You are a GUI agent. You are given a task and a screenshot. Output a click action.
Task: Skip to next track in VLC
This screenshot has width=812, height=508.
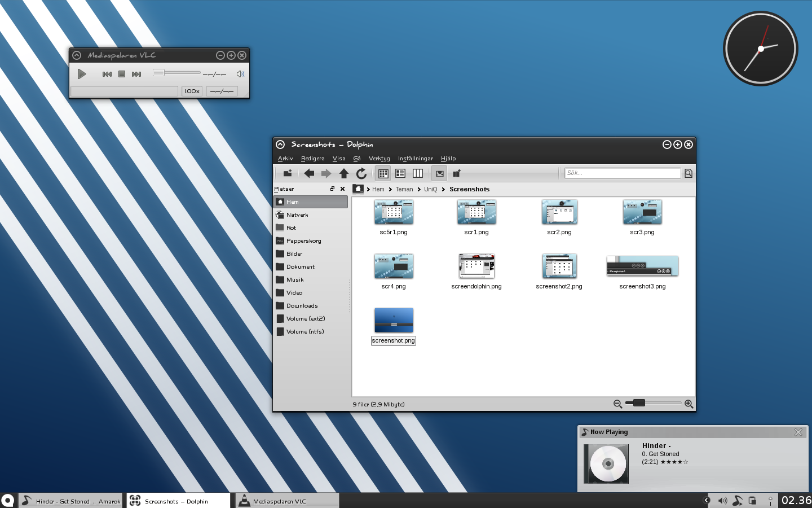coord(136,74)
